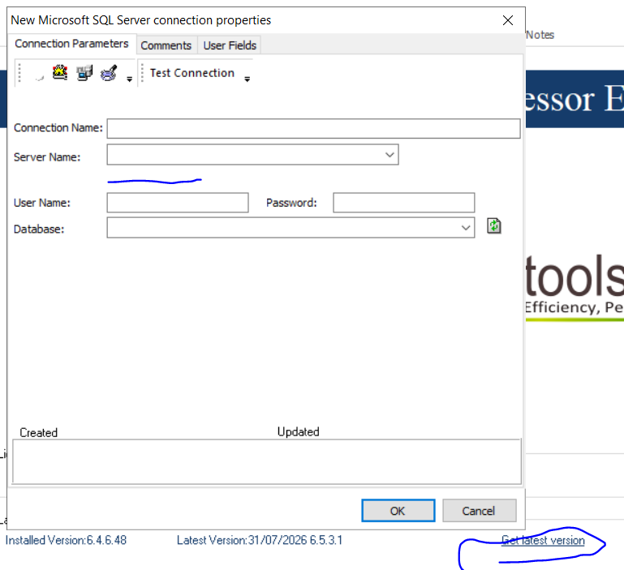Click the yellow burst toolbar icon
The width and height of the screenshot is (624, 570).
(60, 73)
